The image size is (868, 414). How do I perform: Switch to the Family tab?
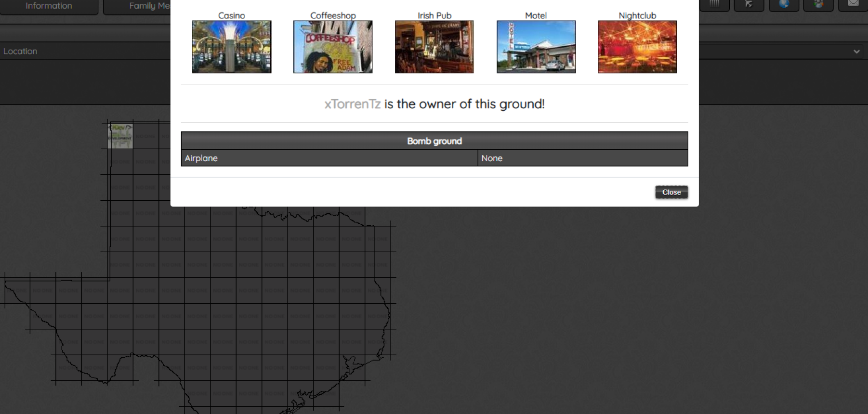click(x=137, y=6)
